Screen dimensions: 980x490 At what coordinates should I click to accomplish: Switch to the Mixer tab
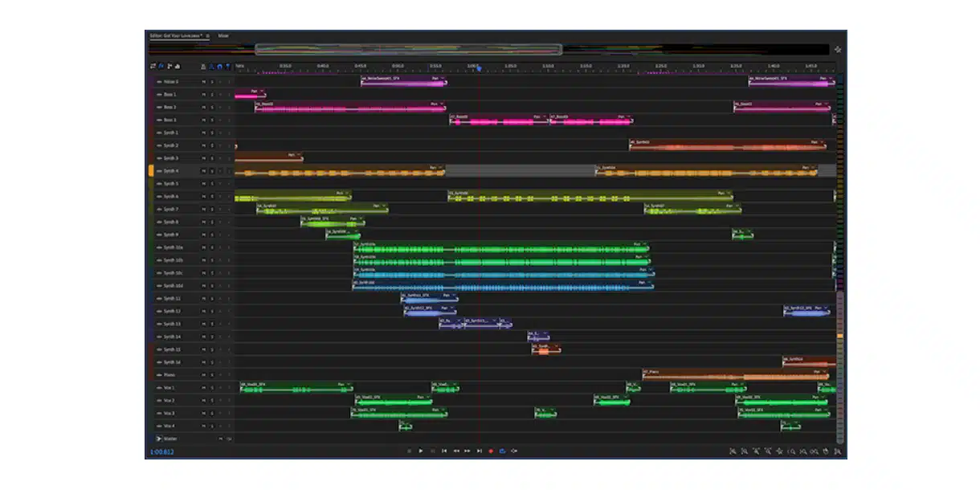[223, 36]
